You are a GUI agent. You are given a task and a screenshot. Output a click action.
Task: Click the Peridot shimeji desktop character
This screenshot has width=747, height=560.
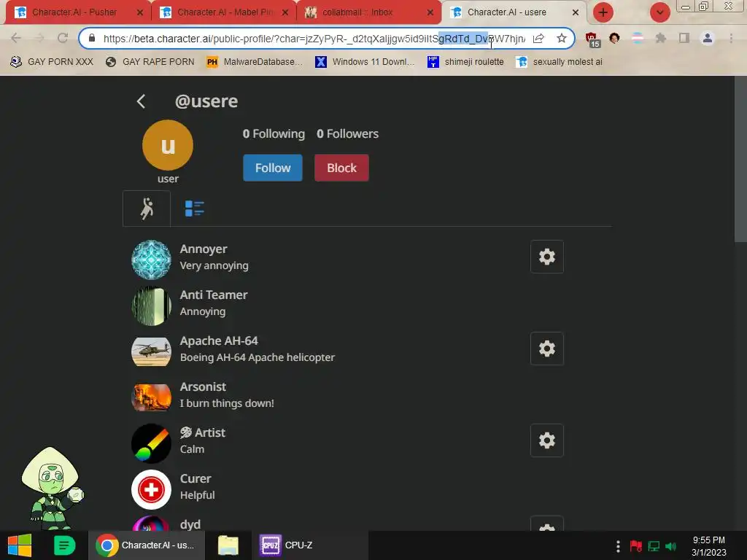pyautogui.click(x=52, y=488)
